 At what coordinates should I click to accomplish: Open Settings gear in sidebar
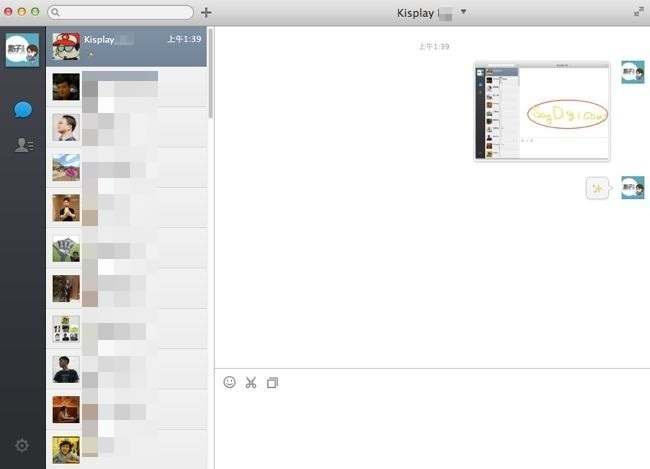point(22,445)
